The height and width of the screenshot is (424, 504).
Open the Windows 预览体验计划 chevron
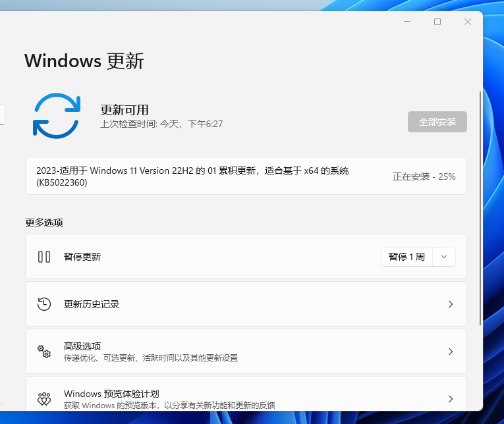click(451, 399)
